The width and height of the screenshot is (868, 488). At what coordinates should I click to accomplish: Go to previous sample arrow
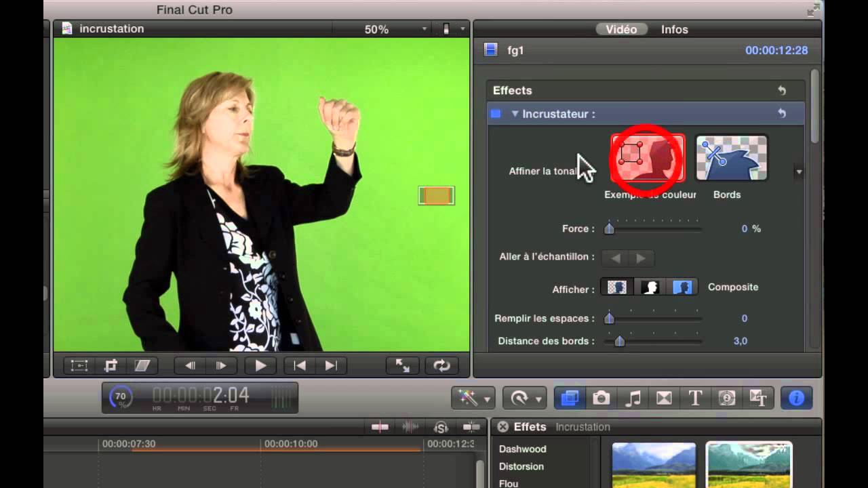[615, 258]
